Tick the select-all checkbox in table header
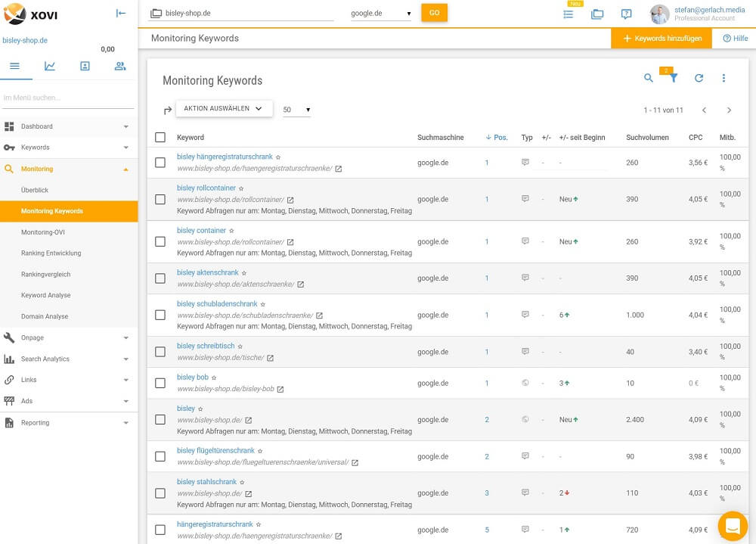This screenshot has height=544, width=756. pyautogui.click(x=160, y=138)
